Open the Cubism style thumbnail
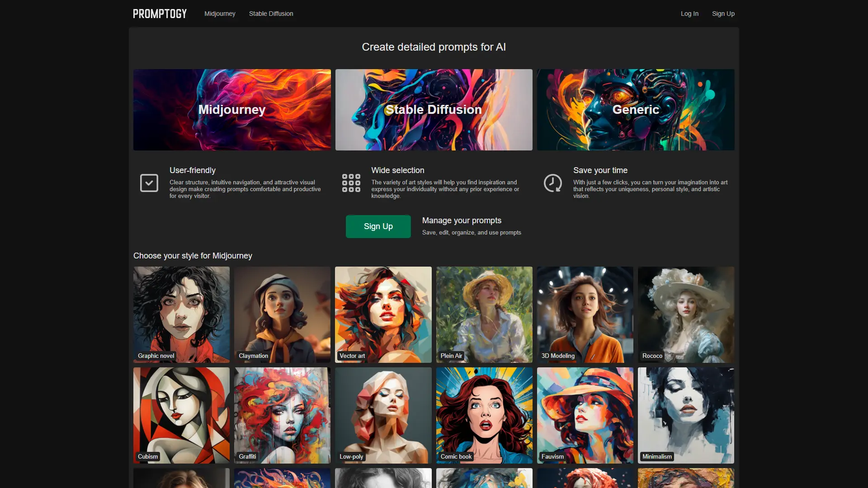 click(x=181, y=415)
